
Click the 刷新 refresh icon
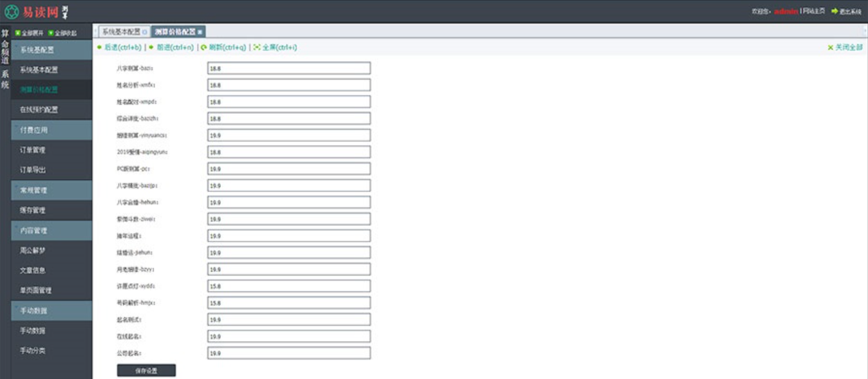tap(203, 48)
